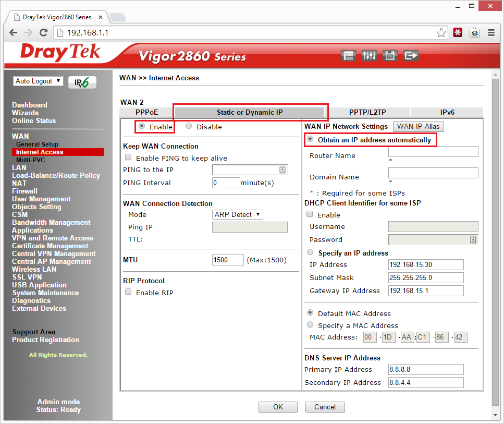Click the Secondary DNS field 8.8.4.4

pyautogui.click(x=426, y=382)
